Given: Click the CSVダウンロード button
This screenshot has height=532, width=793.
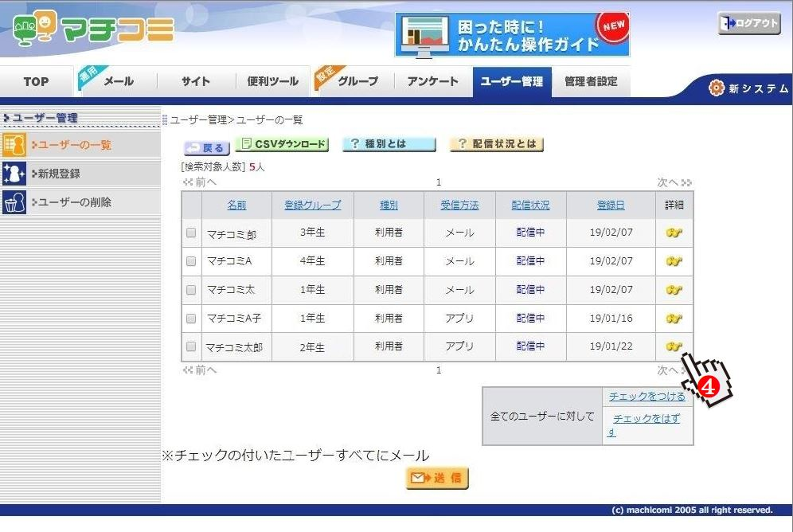Looking at the screenshot, I should 282,144.
